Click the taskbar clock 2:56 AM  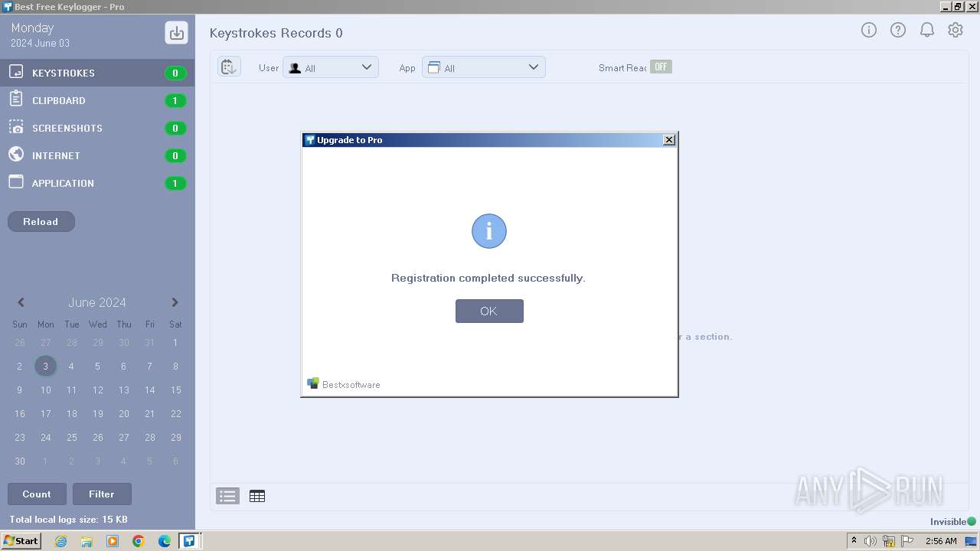coord(941,541)
